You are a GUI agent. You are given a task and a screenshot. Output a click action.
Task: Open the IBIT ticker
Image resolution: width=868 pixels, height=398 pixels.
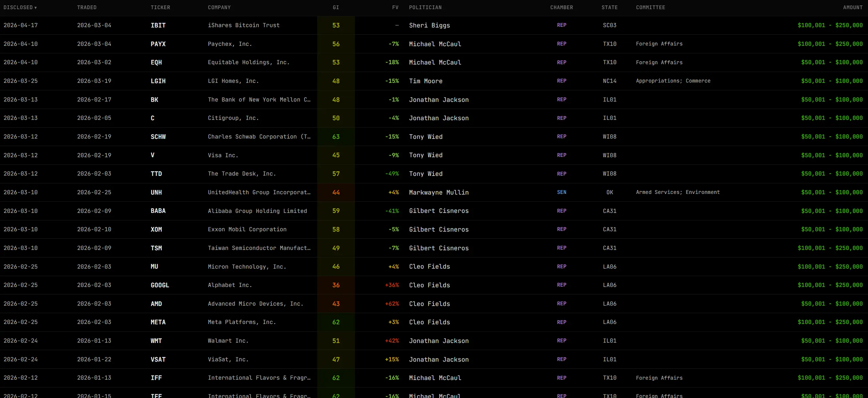(158, 25)
